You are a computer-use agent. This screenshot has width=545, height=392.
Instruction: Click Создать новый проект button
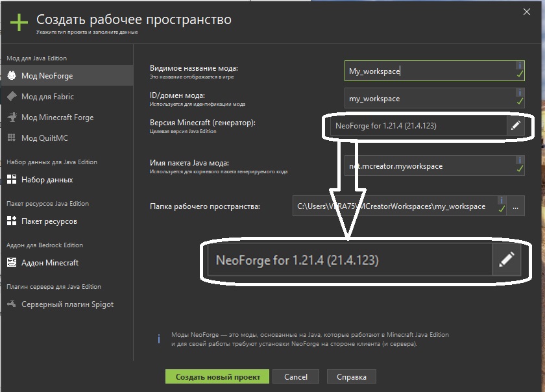[217, 376]
